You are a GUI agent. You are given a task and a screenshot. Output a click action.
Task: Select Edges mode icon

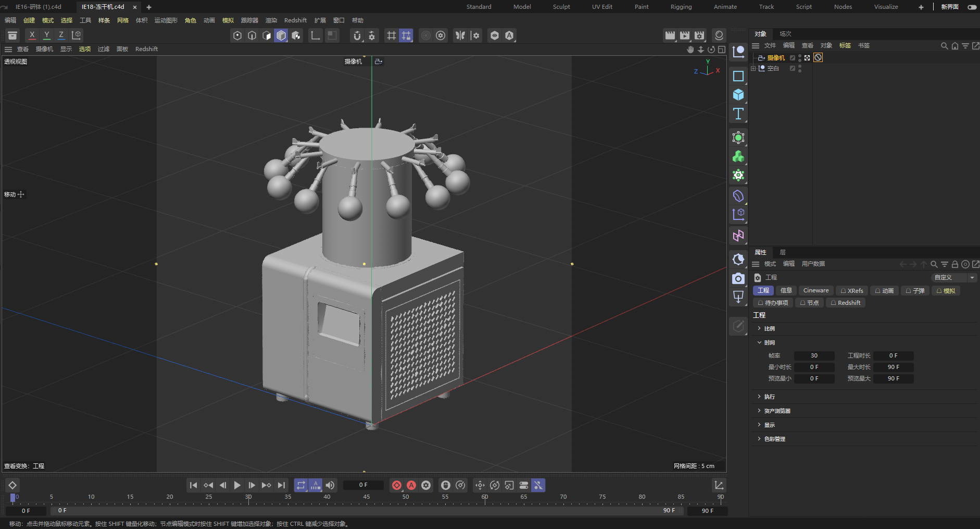[x=252, y=35]
